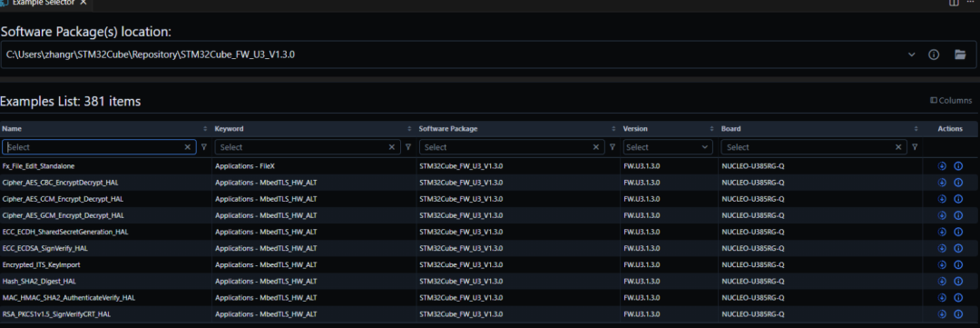Download the Cipher_AES_CBC_EncryptDecrypt_HAL example
The height and width of the screenshot is (328, 980).
click(x=942, y=182)
